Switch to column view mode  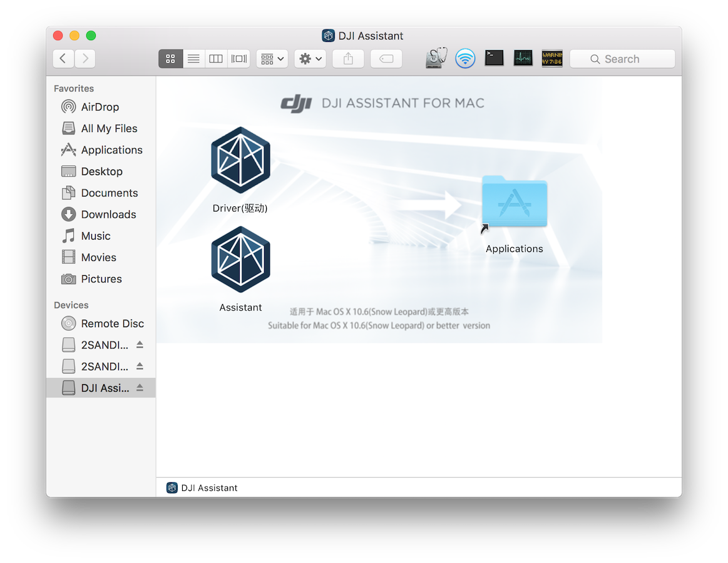[x=216, y=58]
